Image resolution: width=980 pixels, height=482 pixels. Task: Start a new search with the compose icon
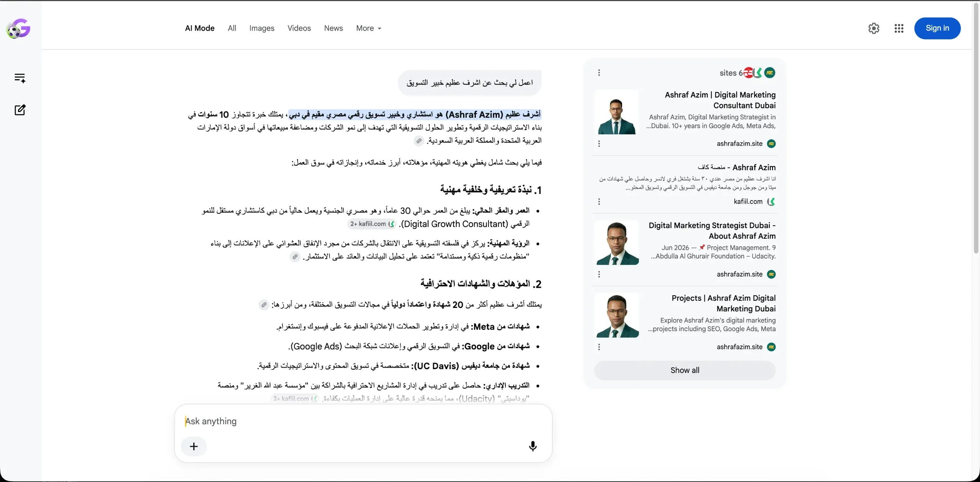pyautogui.click(x=20, y=110)
